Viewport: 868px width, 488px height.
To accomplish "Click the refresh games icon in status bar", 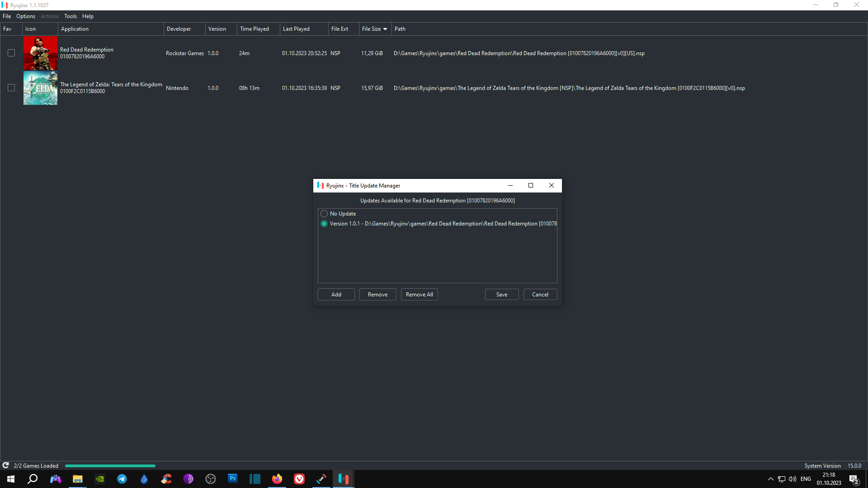I will tap(6, 465).
